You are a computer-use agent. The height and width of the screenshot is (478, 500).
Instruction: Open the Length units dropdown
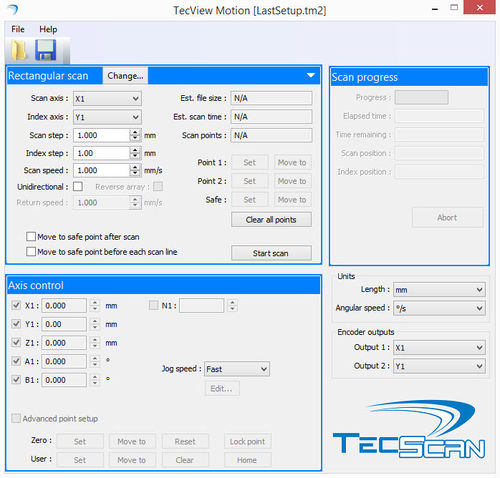(x=439, y=290)
